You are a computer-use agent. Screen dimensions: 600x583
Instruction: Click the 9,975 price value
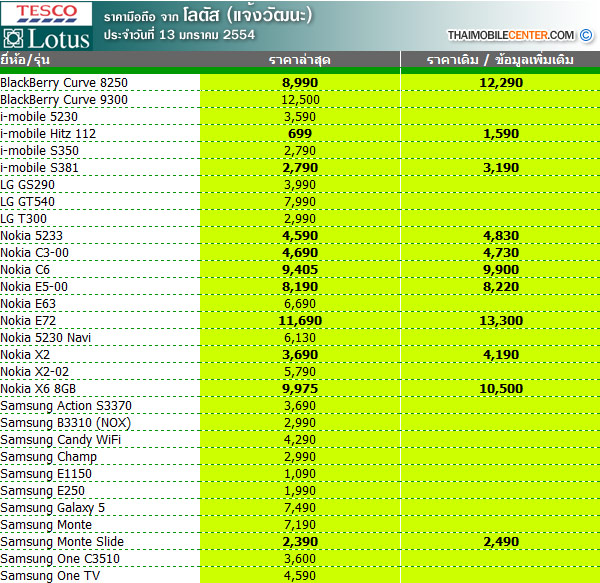(x=300, y=389)
